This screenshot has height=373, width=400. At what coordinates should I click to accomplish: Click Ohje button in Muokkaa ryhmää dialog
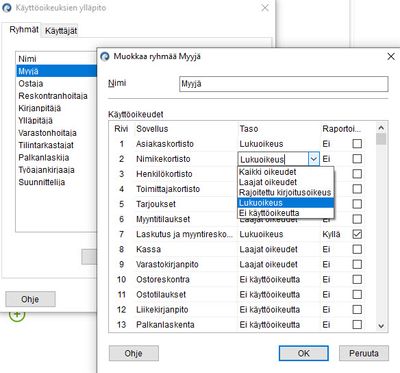pos(134,353)
